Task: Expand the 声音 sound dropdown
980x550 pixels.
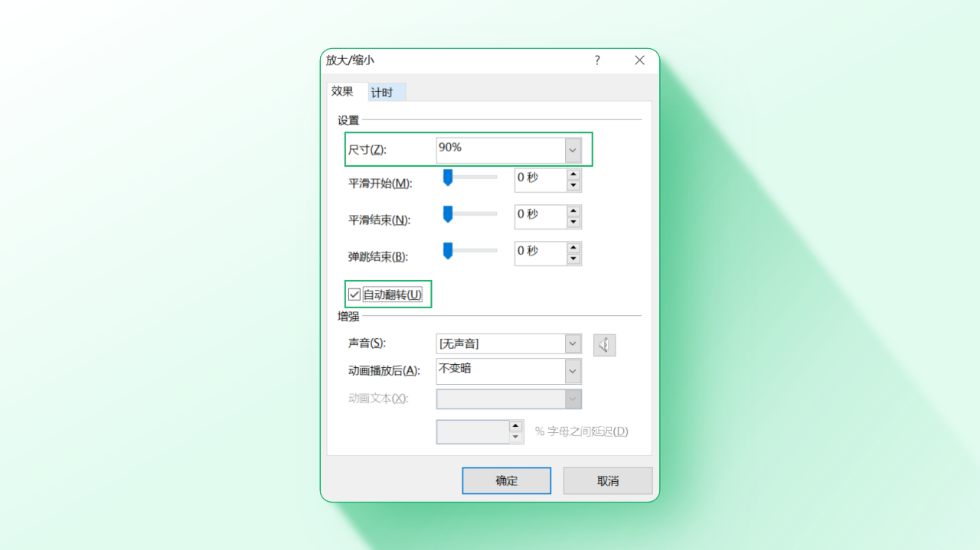Action: point(573,344)
